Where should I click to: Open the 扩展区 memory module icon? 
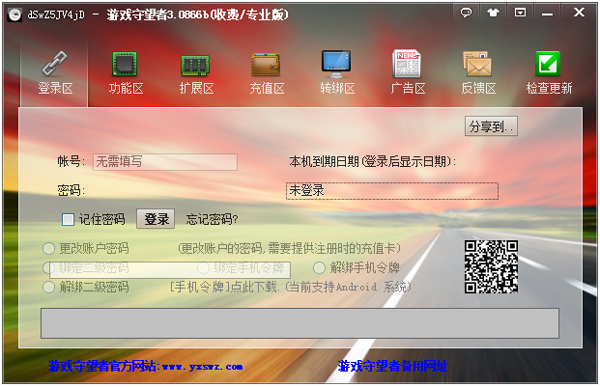coord(195,65)
